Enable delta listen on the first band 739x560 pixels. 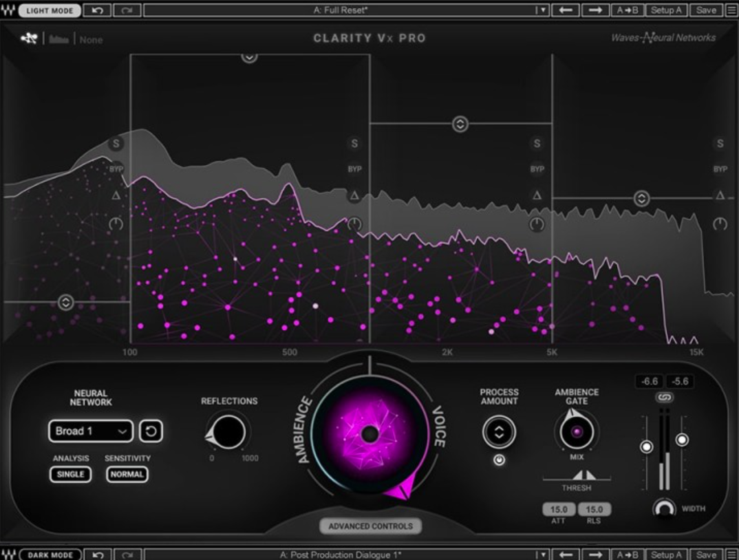click(116, 195)
